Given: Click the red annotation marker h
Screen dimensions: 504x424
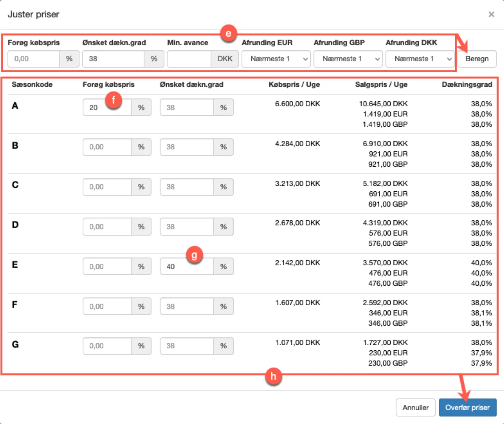Looking at the screenshot, I should coord(273,376).
